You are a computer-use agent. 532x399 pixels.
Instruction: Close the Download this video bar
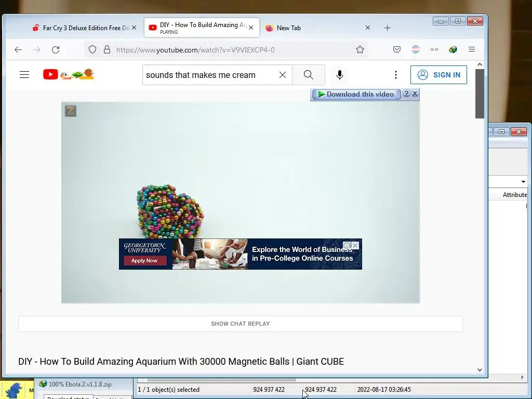(x=415, y=94)
